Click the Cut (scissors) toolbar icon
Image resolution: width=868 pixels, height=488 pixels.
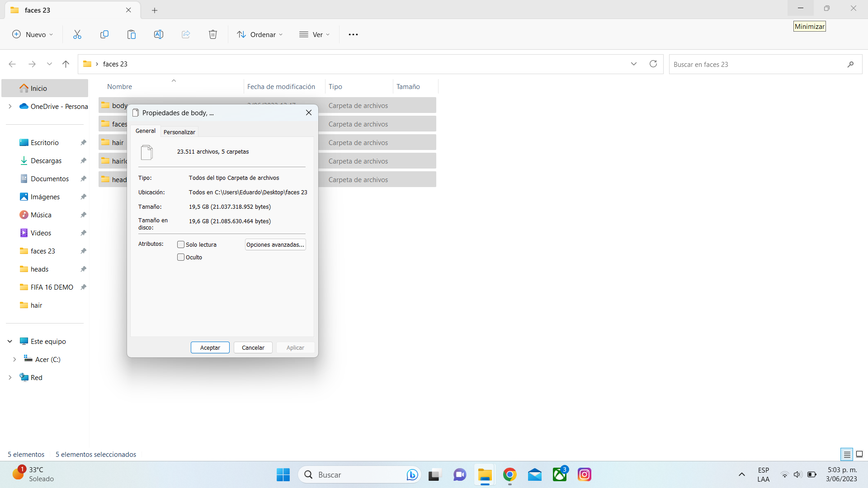pos(77,34)
